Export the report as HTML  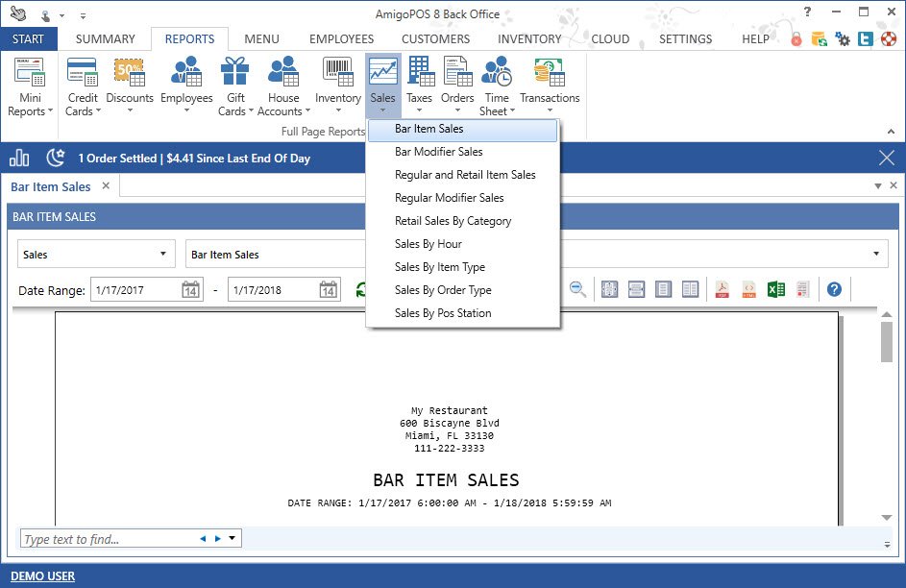pos(748,289)
